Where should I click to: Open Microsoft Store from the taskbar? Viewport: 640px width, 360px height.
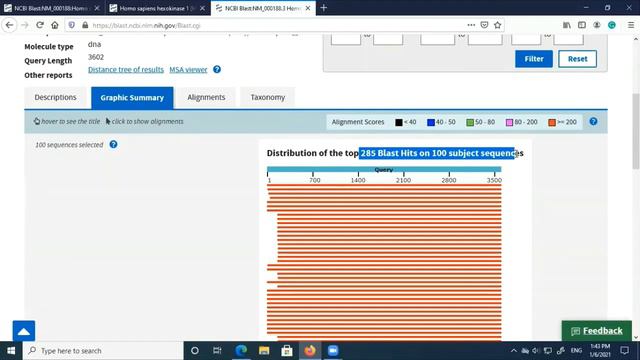pyautogui.click(x=287, y=351)
